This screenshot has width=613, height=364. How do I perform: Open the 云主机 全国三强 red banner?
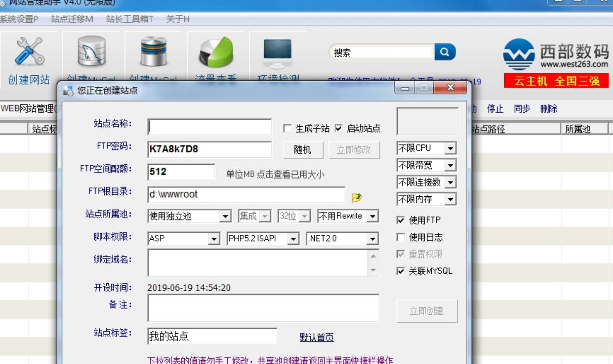[x=556, y=81]
